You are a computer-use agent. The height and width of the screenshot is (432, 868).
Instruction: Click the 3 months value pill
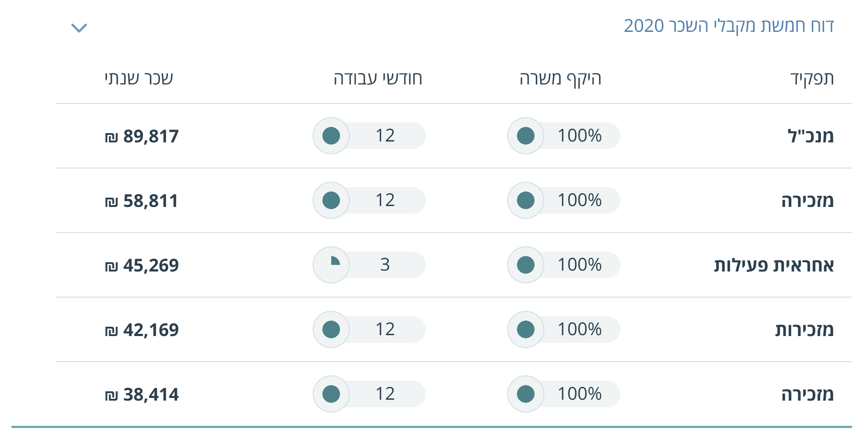(385, 265)
